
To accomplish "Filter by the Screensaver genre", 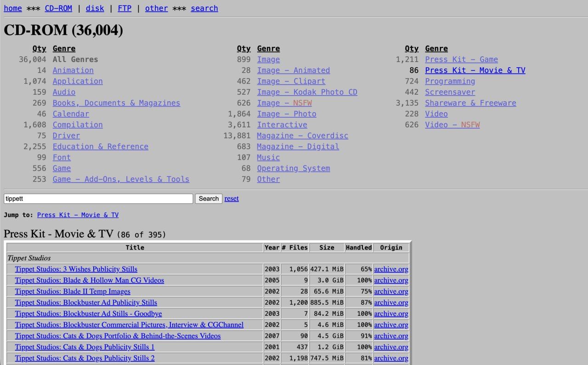I will (450, 92).
